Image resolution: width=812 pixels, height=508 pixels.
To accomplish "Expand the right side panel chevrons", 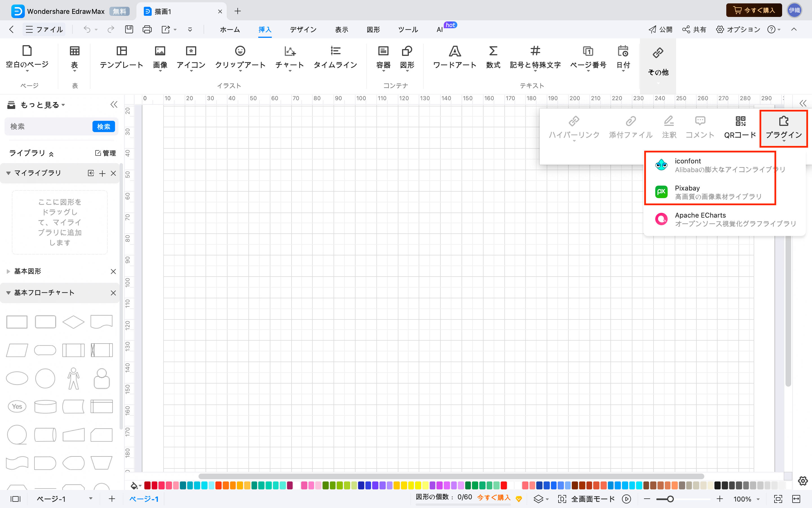I will pyautogui.click(x=803, y=103).
